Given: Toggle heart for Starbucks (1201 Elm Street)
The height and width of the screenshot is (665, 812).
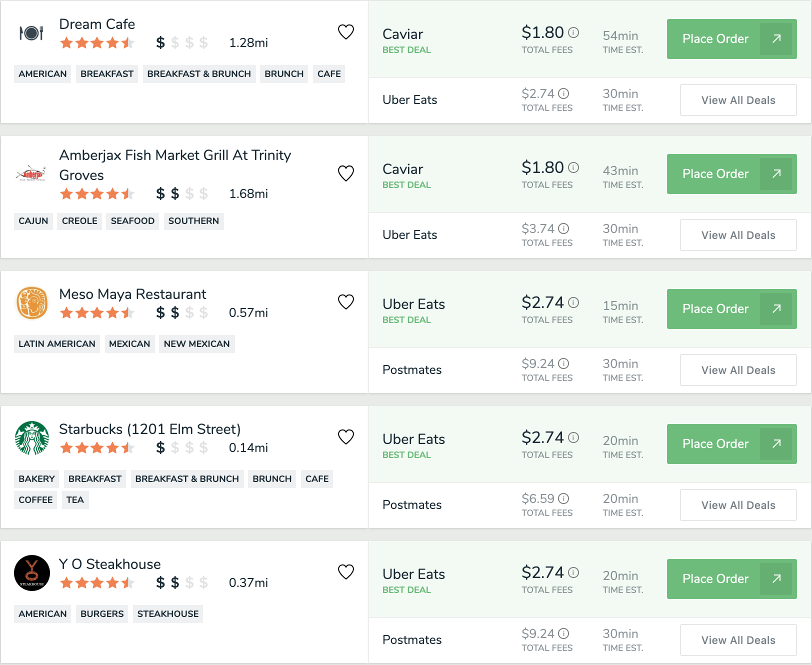Looking at the screenshot, I should (346, 437).
